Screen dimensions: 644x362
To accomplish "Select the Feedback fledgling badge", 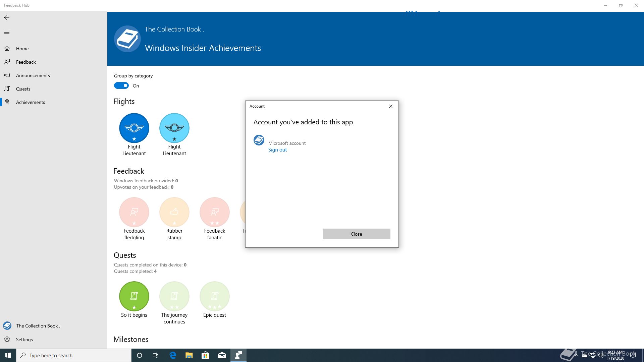I will [x=134, y=212].
